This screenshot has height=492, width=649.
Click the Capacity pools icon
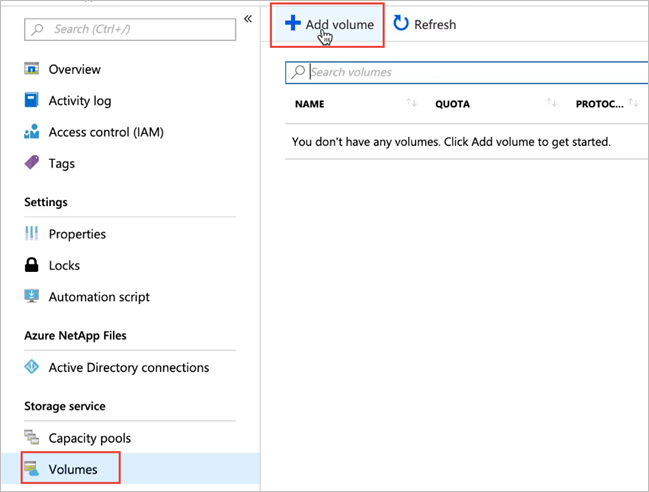[x=32, y=438]
